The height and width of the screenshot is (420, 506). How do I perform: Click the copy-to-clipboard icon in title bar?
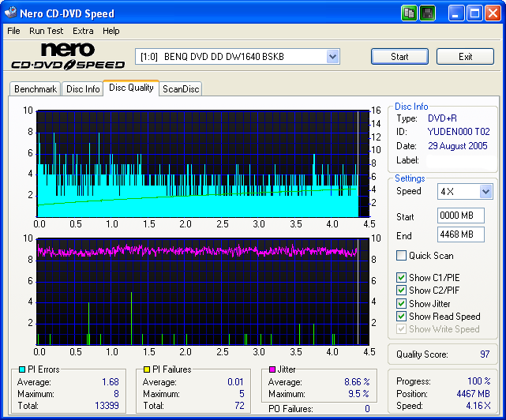click(x=409, y=13)
